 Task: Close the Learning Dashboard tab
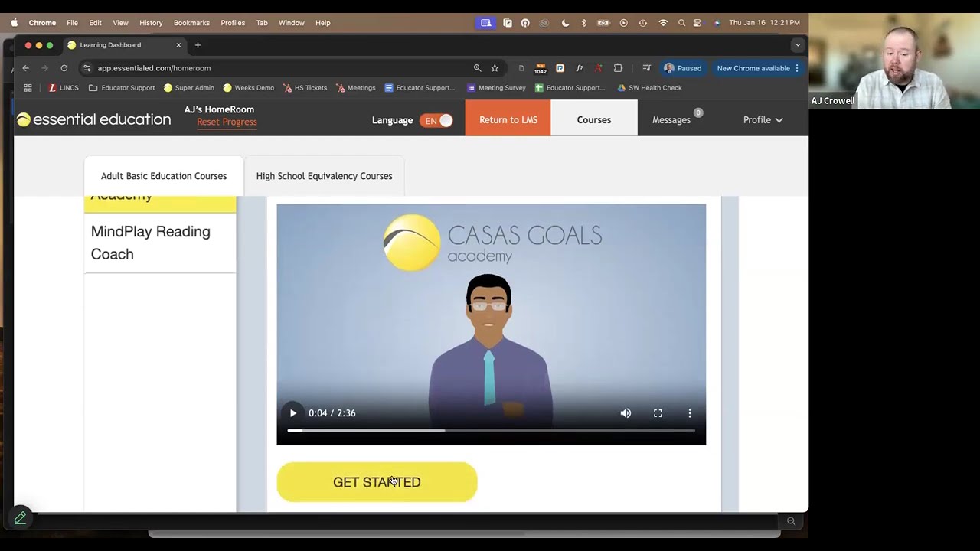point(178,45)
